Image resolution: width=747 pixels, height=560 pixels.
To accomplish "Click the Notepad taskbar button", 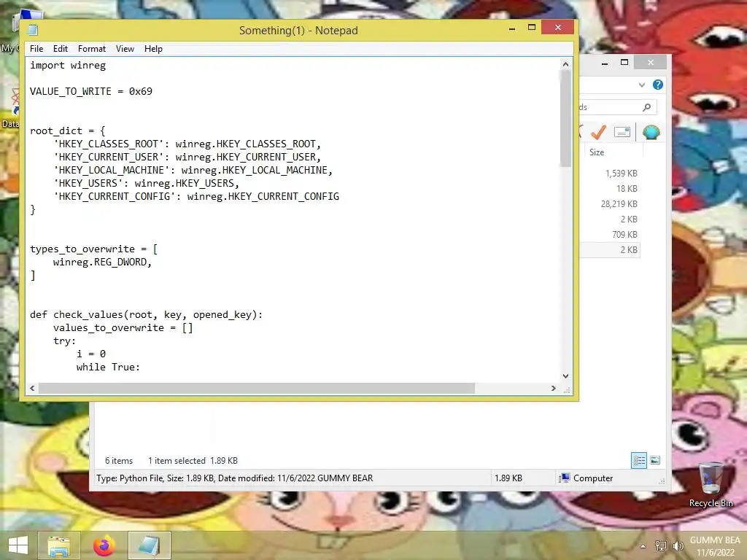I will tap(149, 545).
